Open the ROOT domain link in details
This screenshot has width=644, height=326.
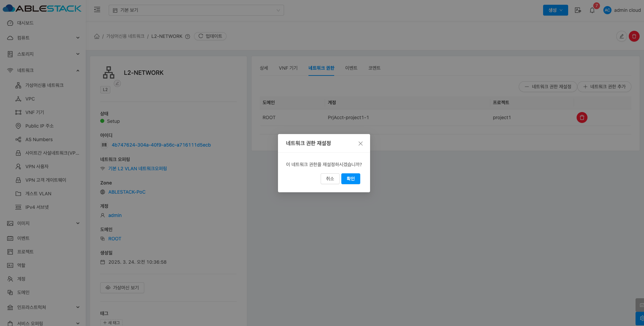pos(115,239)
